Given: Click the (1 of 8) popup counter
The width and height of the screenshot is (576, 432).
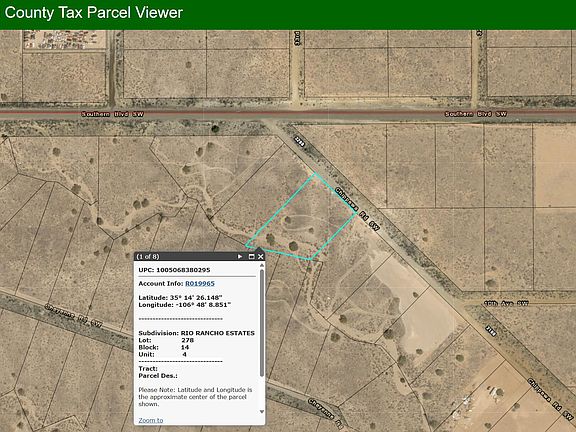Looking at the screenshot, I should pyautogui.click(x=148, y=256).
